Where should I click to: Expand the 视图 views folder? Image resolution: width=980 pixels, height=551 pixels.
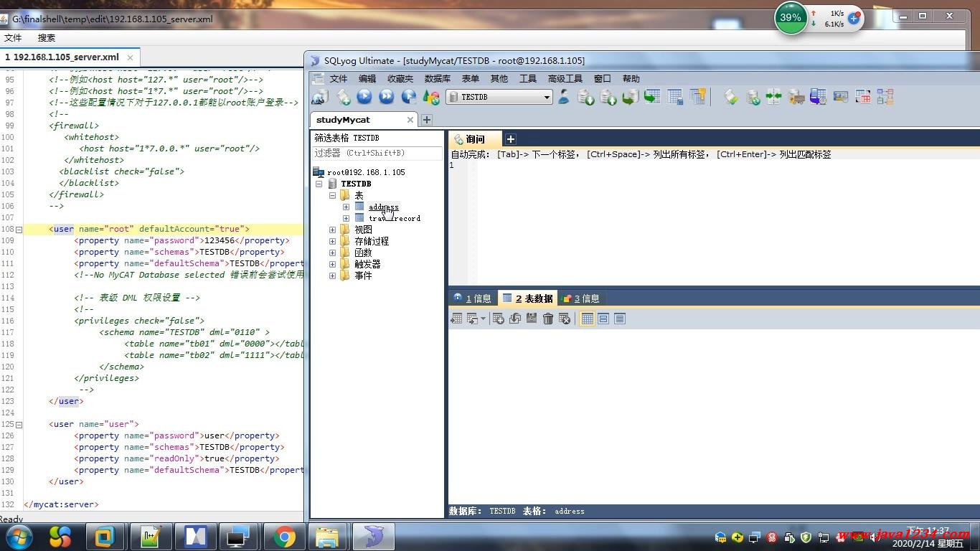tap(333, 230)
